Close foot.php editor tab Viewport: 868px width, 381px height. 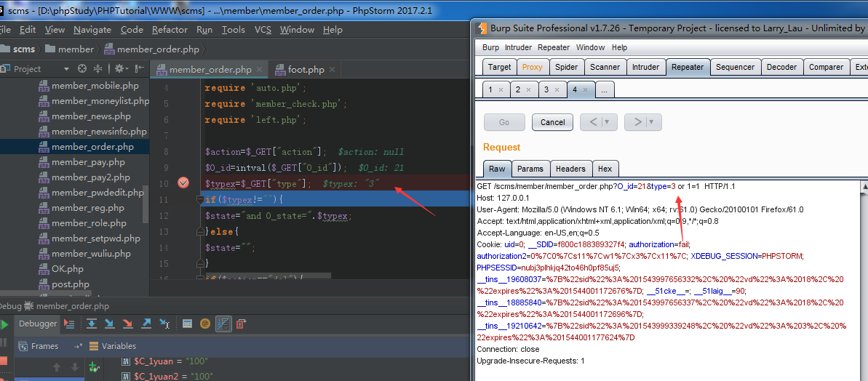click(x=332, y=70)
